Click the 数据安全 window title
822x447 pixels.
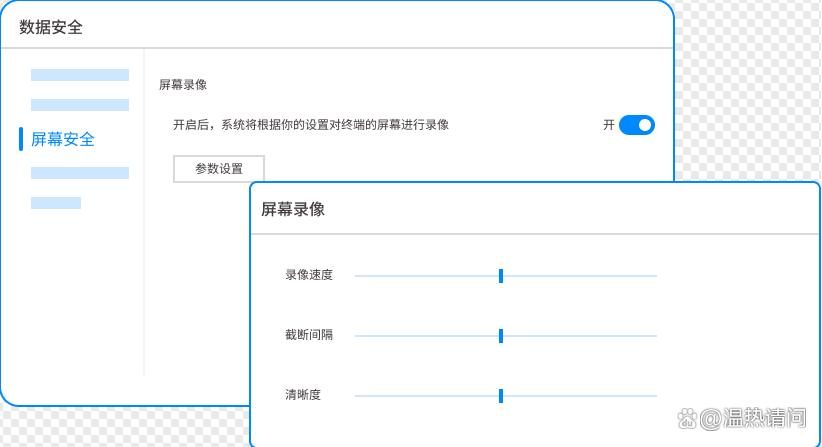click(51, 27)
